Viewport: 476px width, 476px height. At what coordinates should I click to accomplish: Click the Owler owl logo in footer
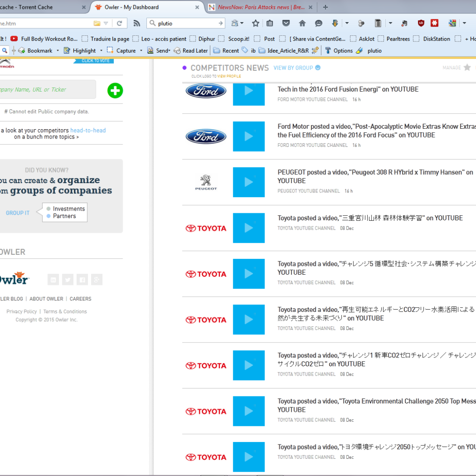click(x=14, y=278)
